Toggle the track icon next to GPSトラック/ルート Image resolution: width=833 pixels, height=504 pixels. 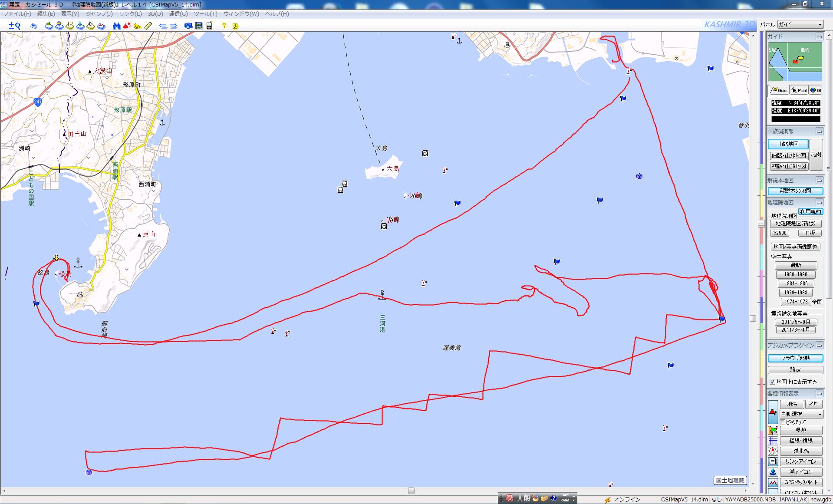coord(773,482)
